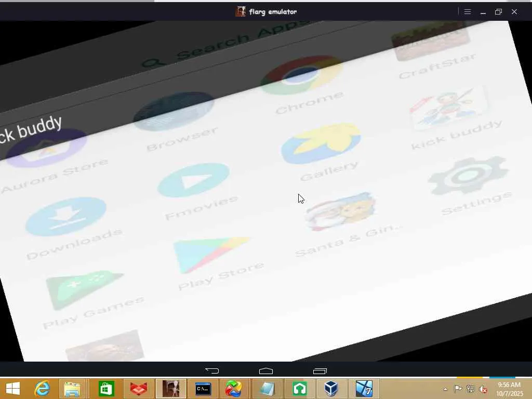
Task: Open the Gallery app icon
Action: tap(321, 143)
